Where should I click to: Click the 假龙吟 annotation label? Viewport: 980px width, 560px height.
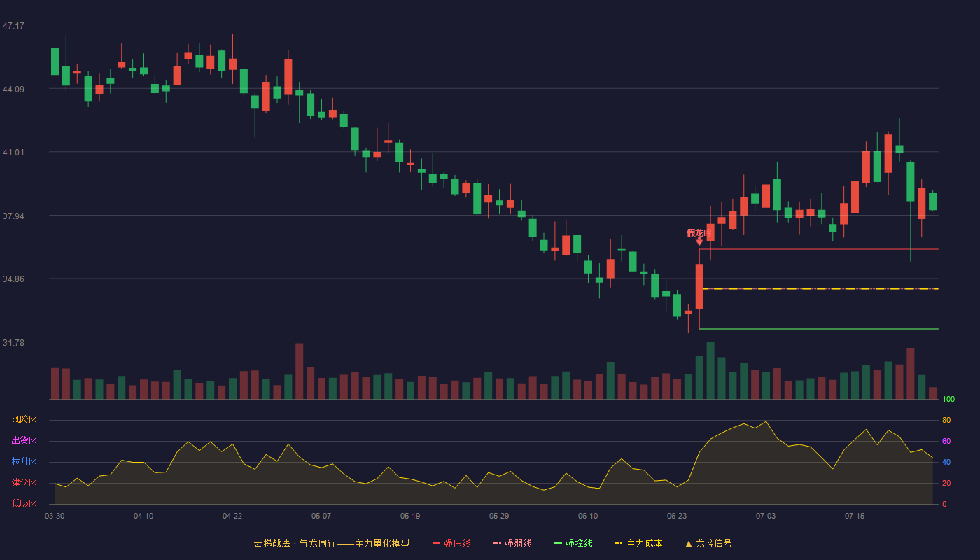[x=699, y=232]
